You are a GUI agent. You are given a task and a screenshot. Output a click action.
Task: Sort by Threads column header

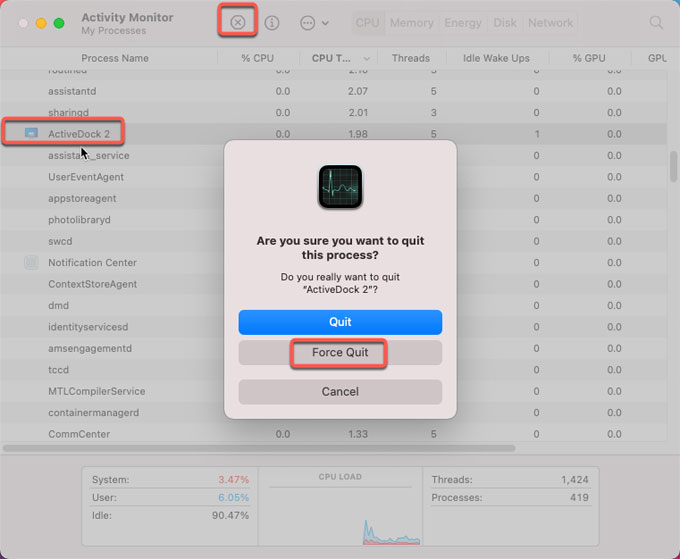tap(411, 58)
